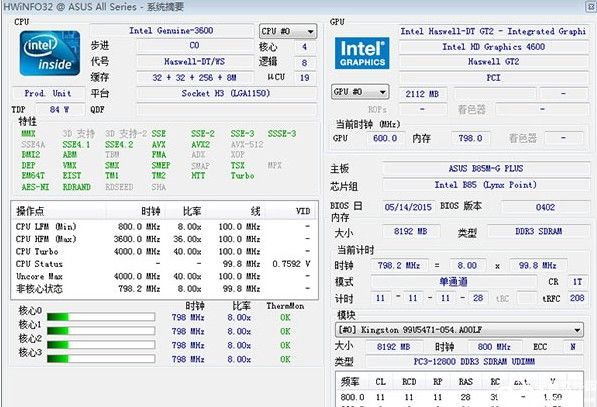
Task: Click the SSE4.2 feature flag
Action: (119, 145)
